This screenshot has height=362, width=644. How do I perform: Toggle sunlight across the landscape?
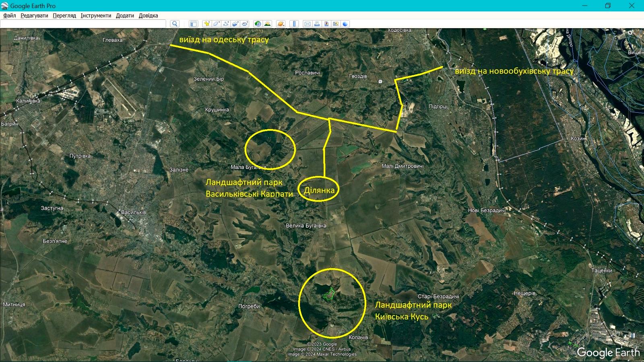(x=267, y=24)
